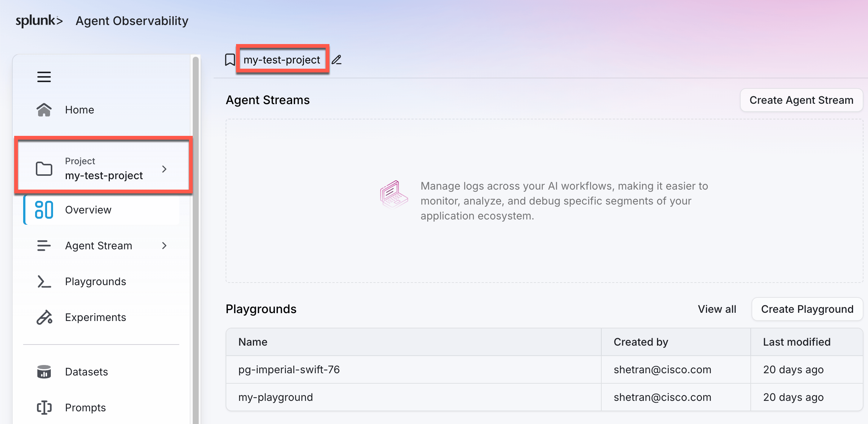
Task: Click the View all playgrounds link
Action: (x=717, y=309)
